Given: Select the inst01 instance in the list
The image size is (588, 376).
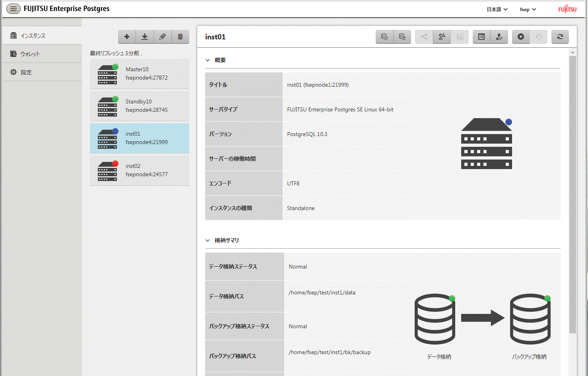Looking at the screenshot, I should click(140, 138).
